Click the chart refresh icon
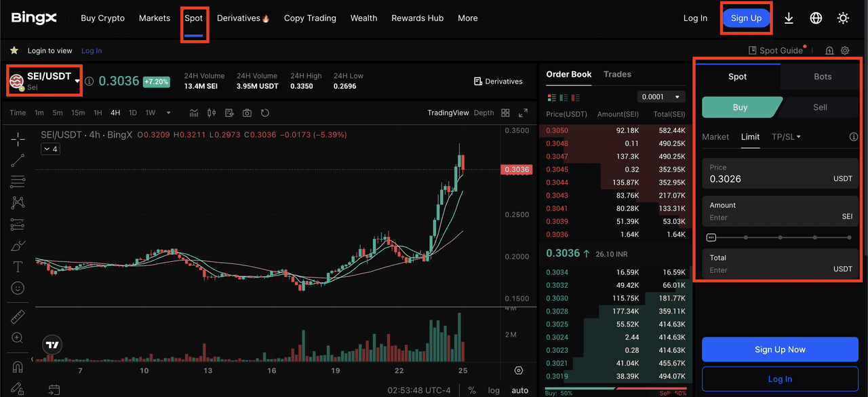The height and width of the screenshot is (397, 868). pyautogui.click(x=265, y=113)
